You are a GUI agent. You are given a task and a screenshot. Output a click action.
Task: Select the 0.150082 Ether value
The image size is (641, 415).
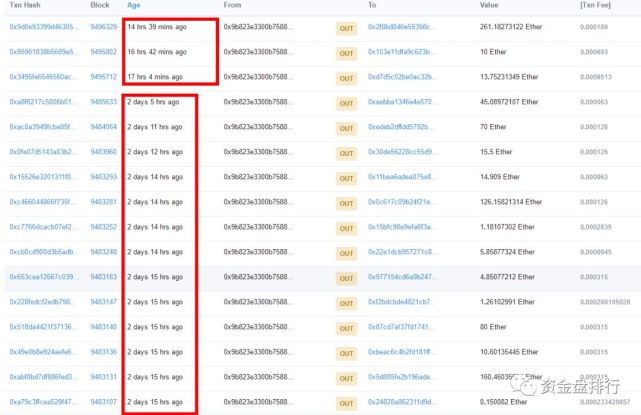504,402
